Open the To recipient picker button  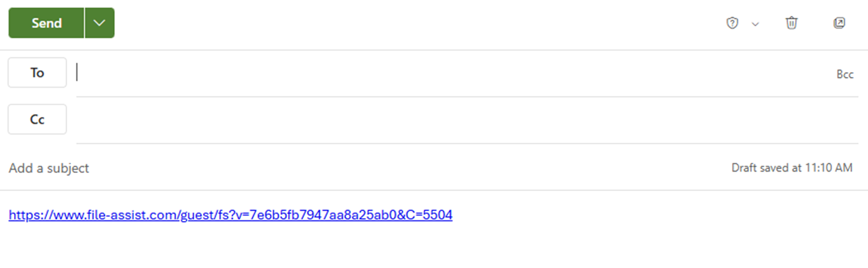pos(37,73)
